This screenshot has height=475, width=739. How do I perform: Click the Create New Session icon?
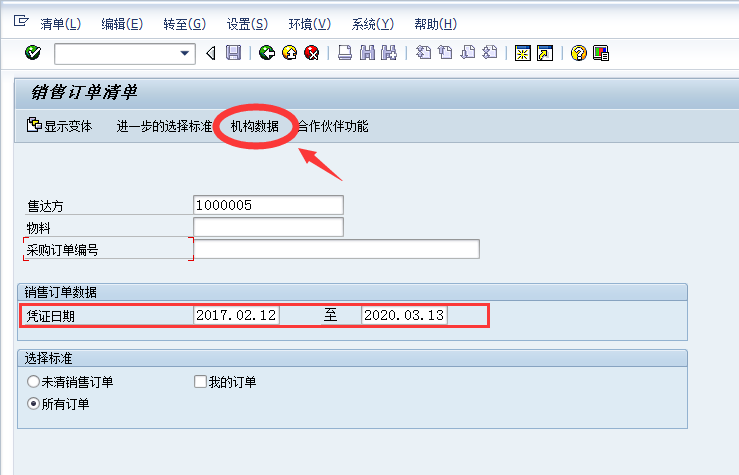[523, 53]
